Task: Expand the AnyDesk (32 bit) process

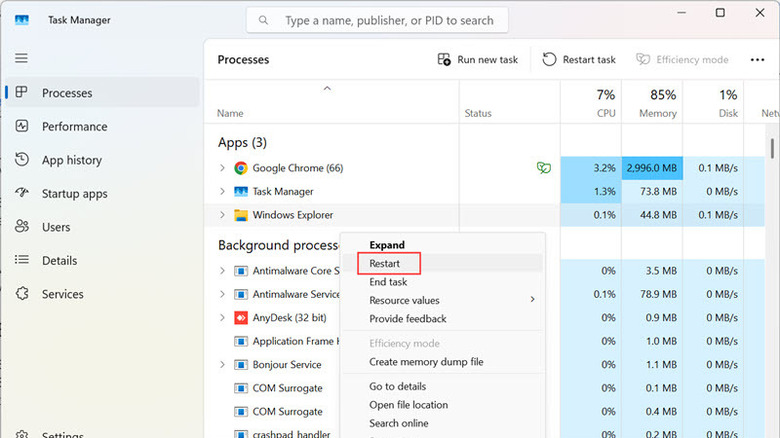Action: (223, 318)
